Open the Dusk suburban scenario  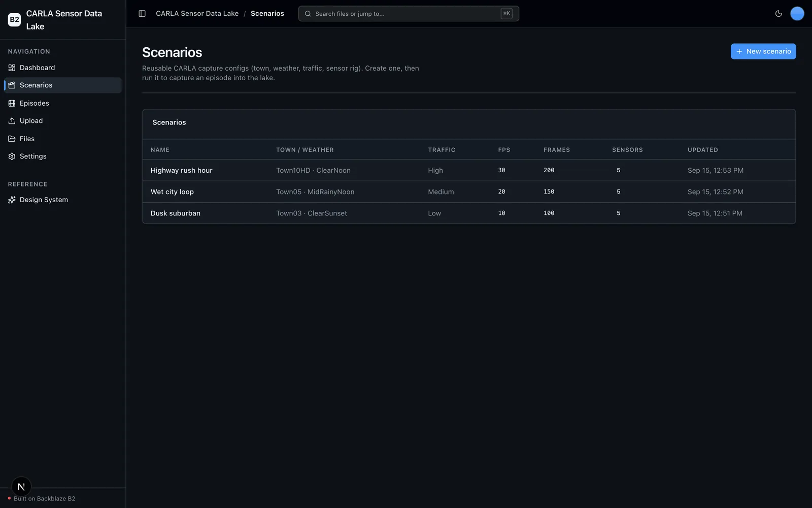tap(176, 213)
